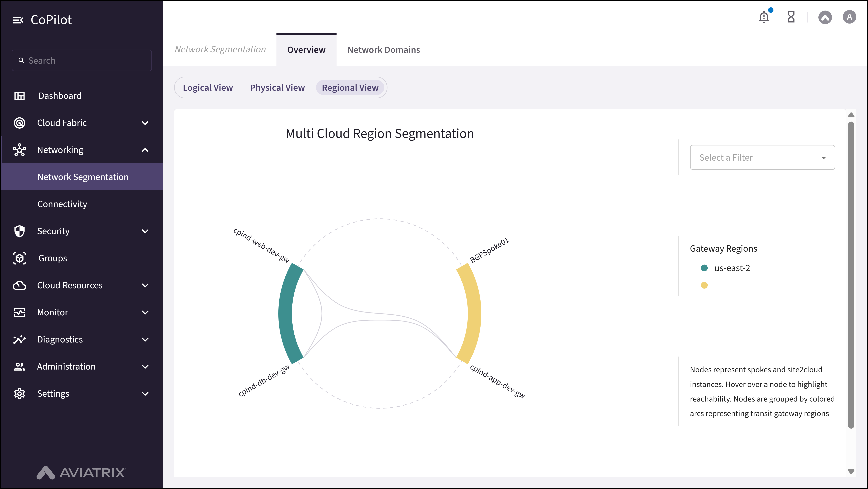Viewport: 868px width, 489px height.
Task: Navigate to Connectivity under Networking
Action: pos(62,204)
